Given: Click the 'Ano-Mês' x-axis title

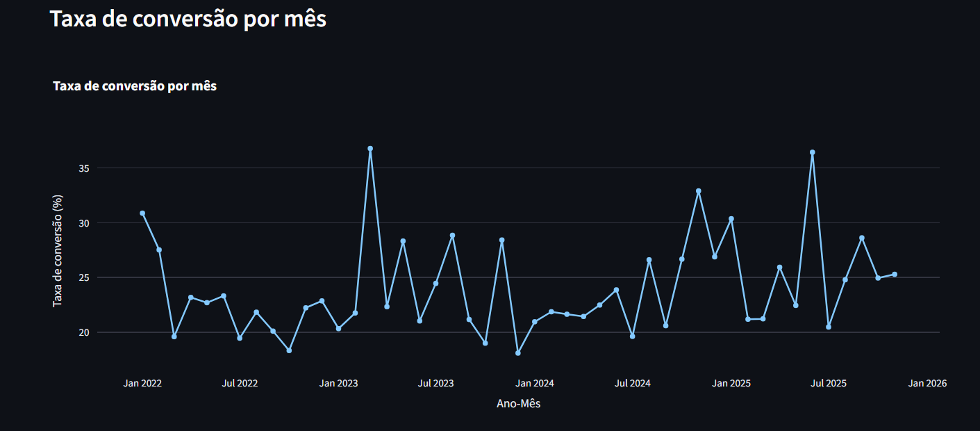Looking at the screenshot, I should (x=518, y=404).
